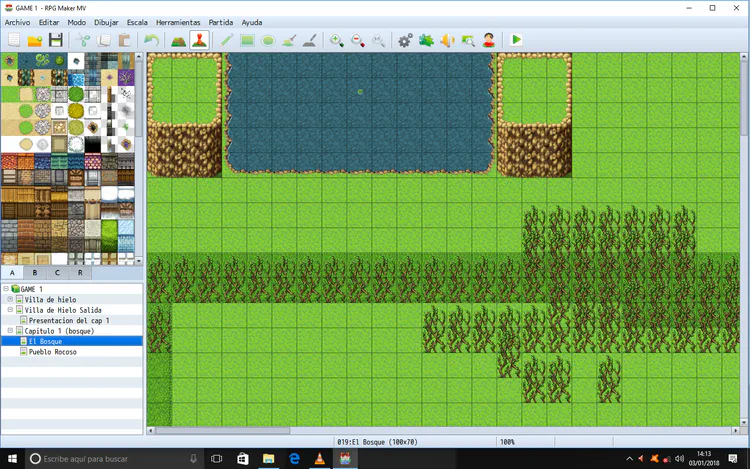Switch to tileset tab A
750x469 pixels.
(12, 273)
